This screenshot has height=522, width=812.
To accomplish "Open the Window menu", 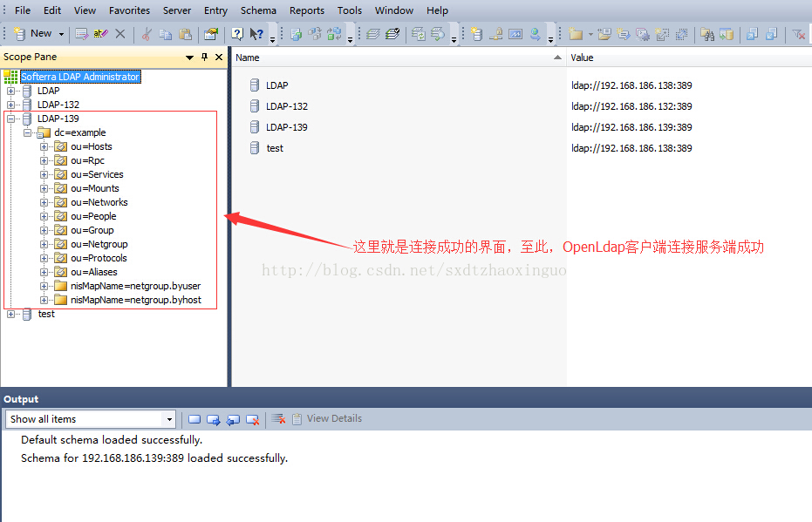I will coord(394,10).
